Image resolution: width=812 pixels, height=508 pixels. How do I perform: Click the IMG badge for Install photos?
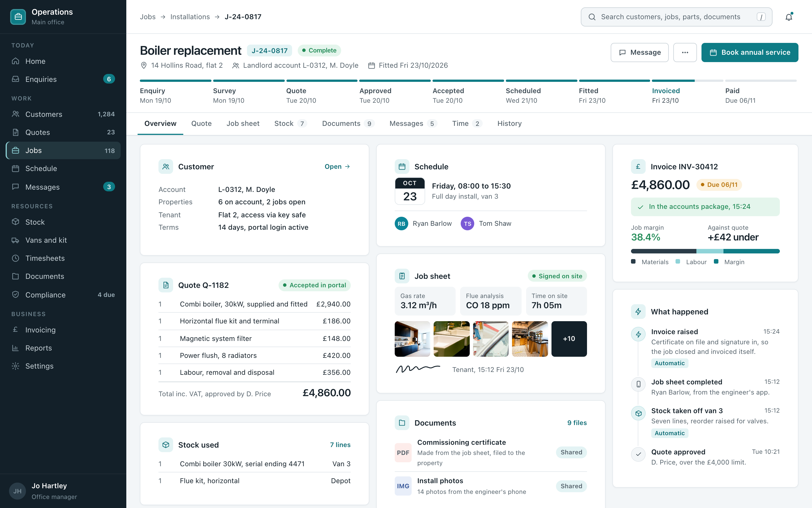[403, 486]
